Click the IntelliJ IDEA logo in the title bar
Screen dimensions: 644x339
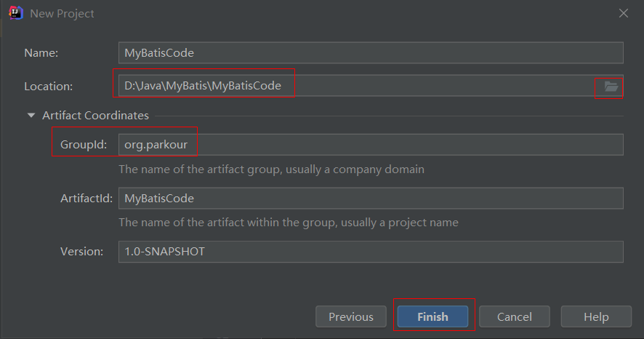point(15,13)
